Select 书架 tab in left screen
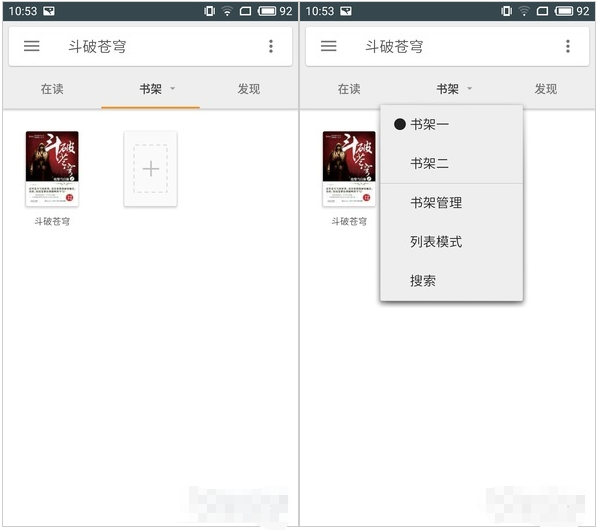 click(x=150, y=89)
